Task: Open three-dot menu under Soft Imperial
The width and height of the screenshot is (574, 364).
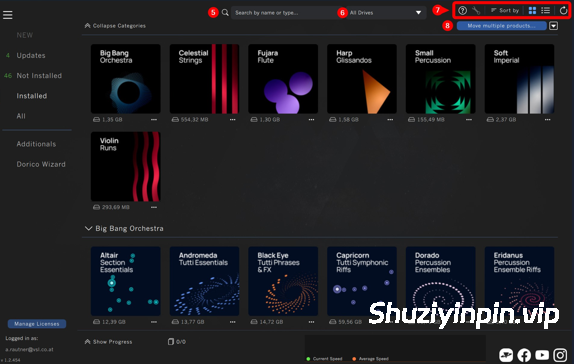Action: pos(547,119)
